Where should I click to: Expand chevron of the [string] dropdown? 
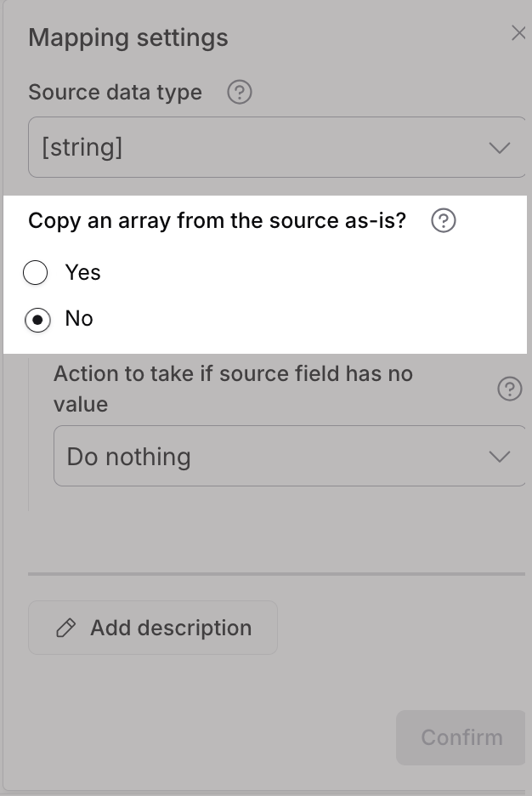coord(500,148)
